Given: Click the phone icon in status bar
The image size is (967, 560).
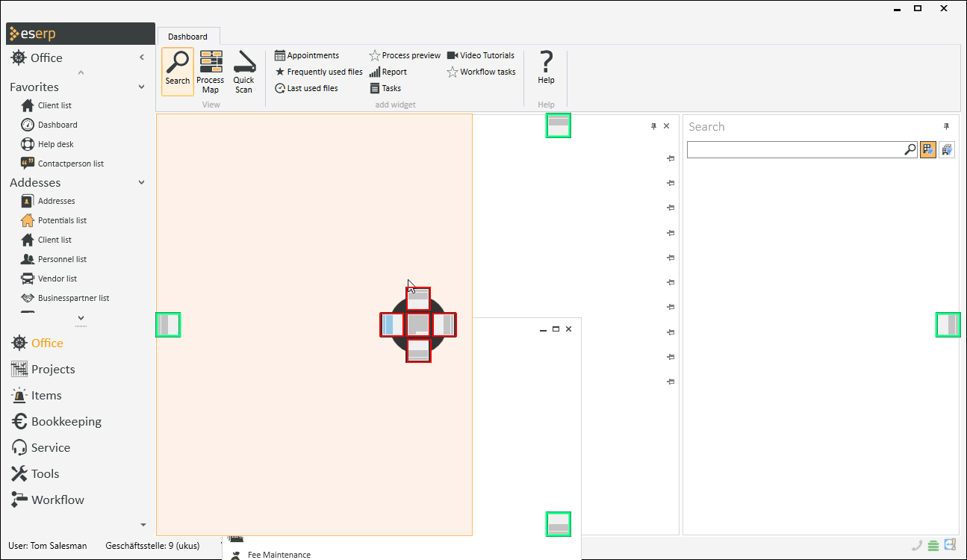Looking at the screenshot, I should click(x=917, y=545).
